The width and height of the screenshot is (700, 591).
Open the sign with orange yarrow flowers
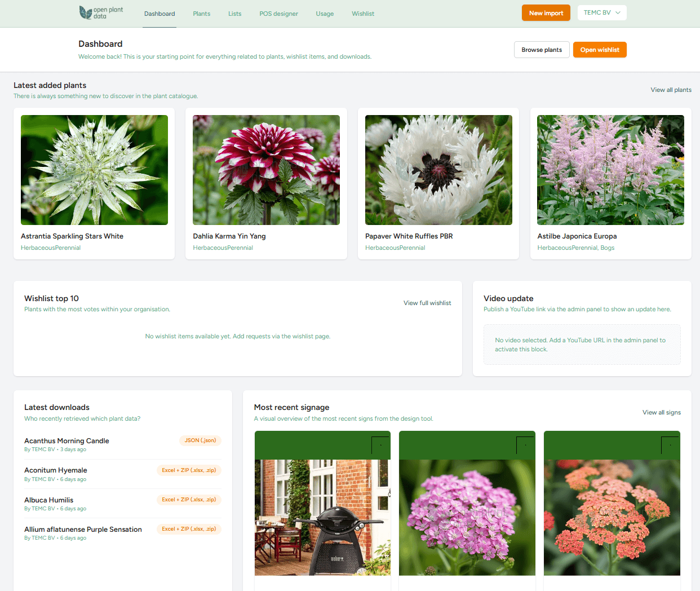click(x=612, y=510)
